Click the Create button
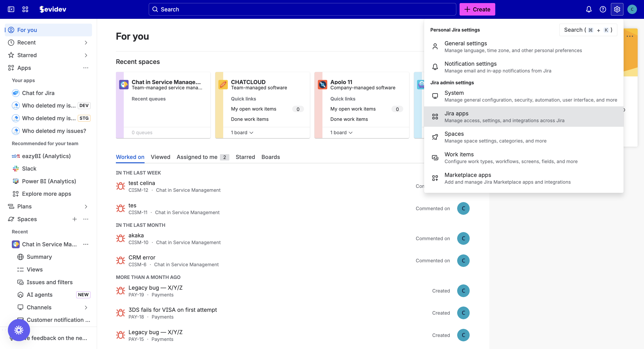 pos(477,9)
